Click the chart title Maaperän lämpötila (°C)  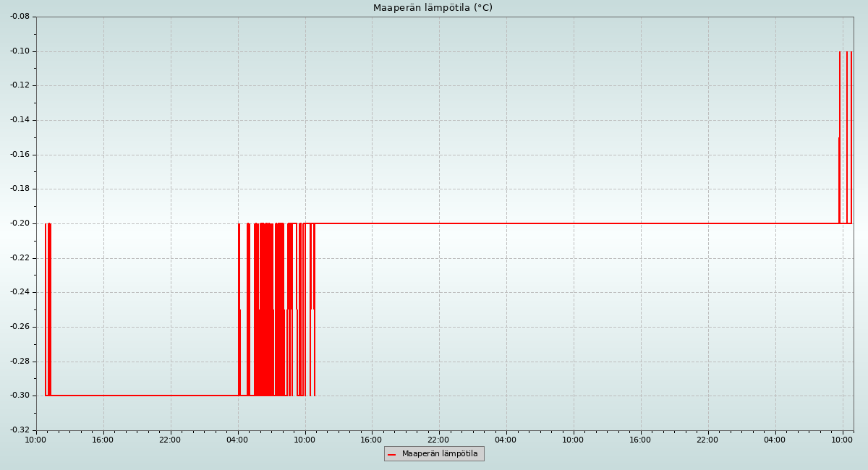[x=433, y=8]
